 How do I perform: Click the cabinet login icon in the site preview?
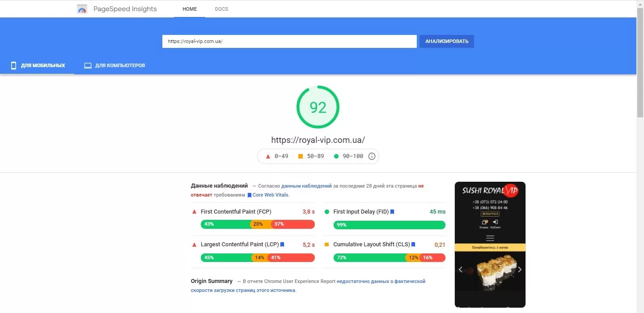pos(495,222)
